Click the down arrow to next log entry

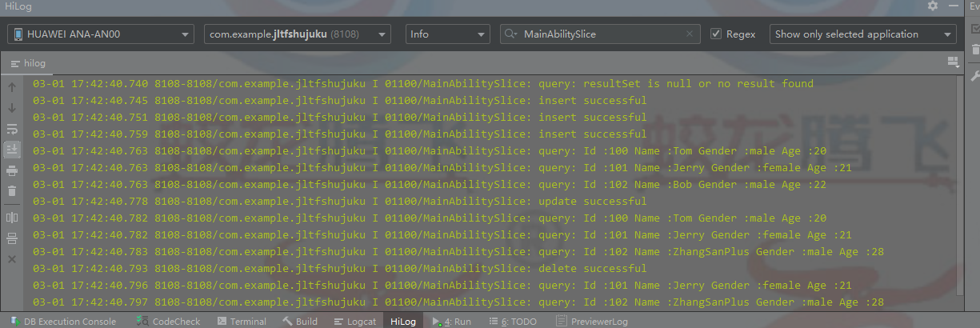[x=12, y=107]
